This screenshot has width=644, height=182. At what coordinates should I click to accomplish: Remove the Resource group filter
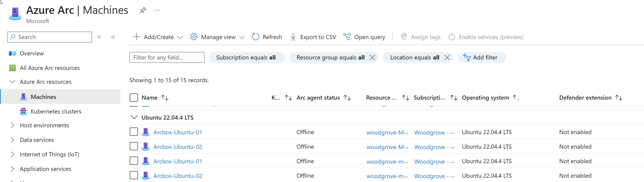372,57
